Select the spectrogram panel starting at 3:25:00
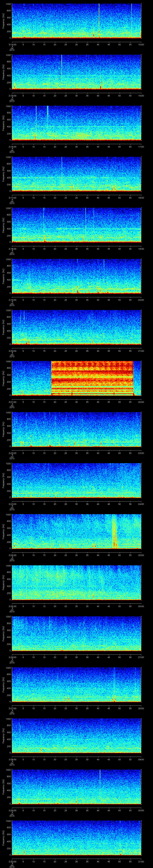The width and height of the screenshot is (153, 868). 76,583
